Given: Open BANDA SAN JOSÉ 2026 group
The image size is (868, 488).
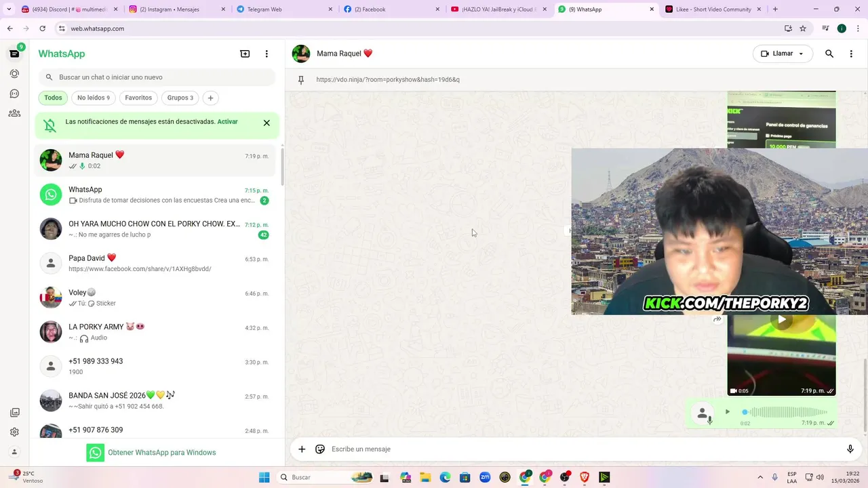Looking at the screenshot, I should tap(156, 401).
